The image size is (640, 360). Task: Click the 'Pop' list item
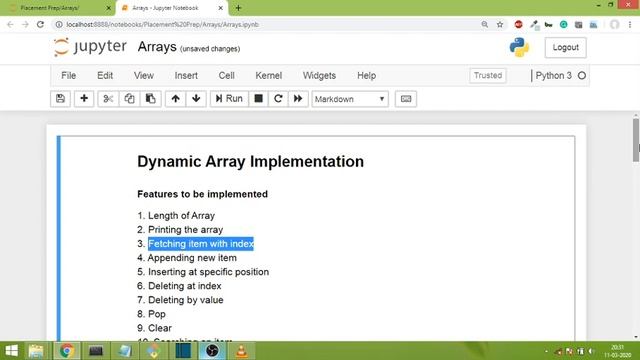157,314
